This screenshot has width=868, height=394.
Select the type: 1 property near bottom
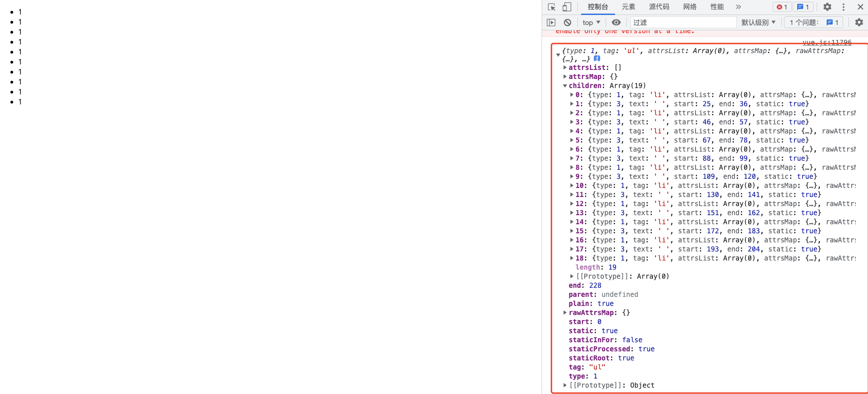[583, 376]
